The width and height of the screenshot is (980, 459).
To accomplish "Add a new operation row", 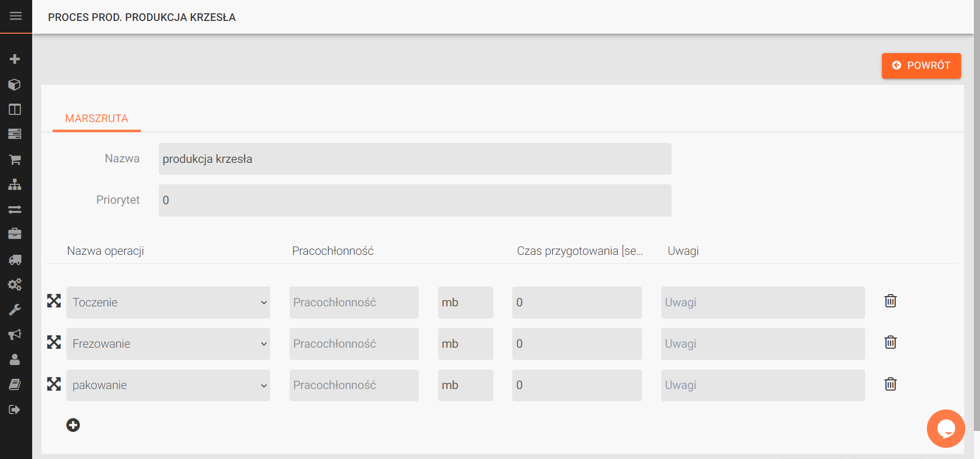I will click(73, 425).
